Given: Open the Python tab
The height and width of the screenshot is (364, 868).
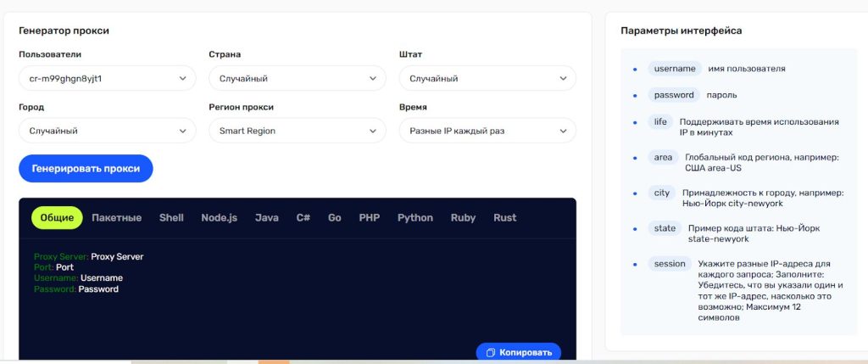Looking at the screenshot, I should (415, 218).
